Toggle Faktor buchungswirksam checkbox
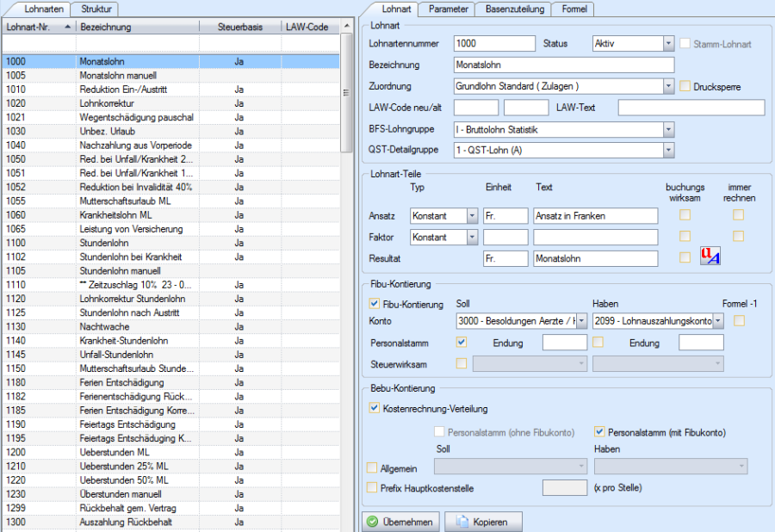Screen dimensions: 775x532 click(685, 236)
